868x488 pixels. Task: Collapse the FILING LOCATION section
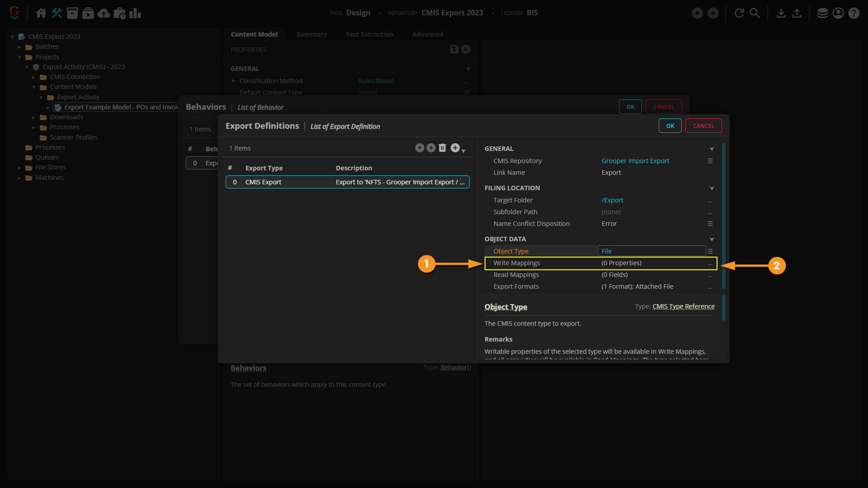point(712,188)
